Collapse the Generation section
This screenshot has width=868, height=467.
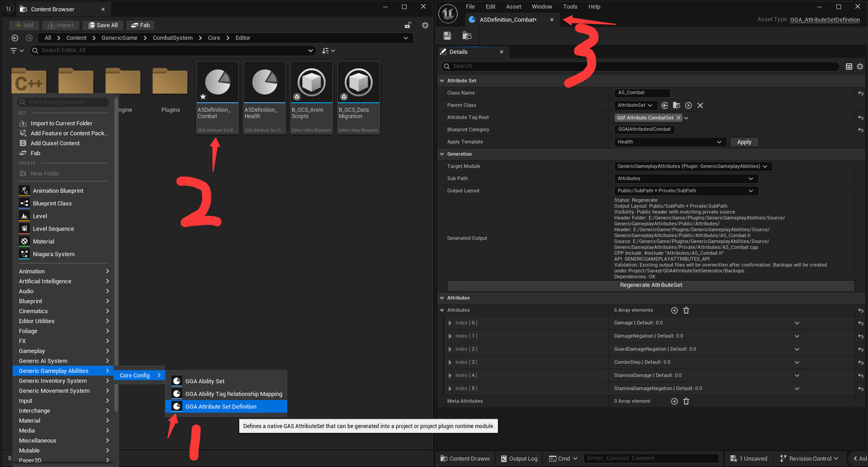441,154
